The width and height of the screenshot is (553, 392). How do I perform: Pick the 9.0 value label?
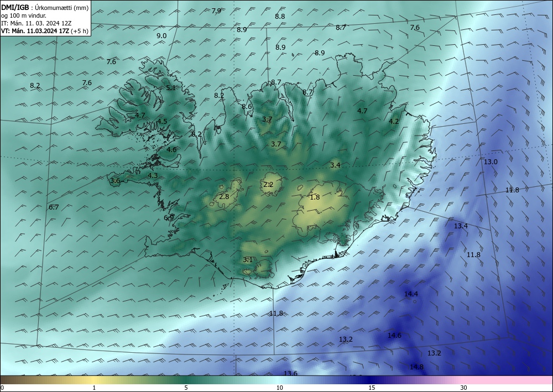coord(161,35)
